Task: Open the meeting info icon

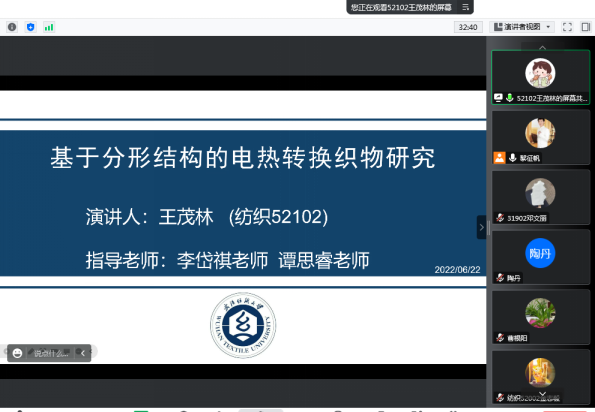Action: pos(12,27)
